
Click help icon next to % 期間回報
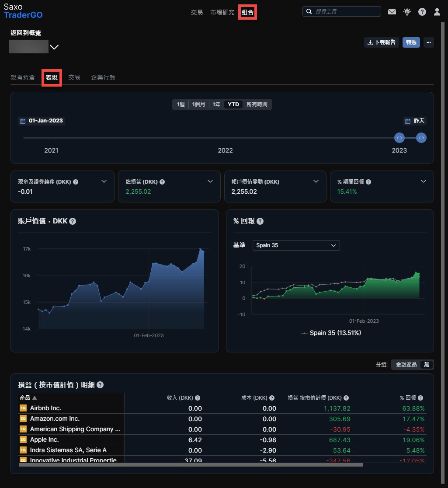368,182
